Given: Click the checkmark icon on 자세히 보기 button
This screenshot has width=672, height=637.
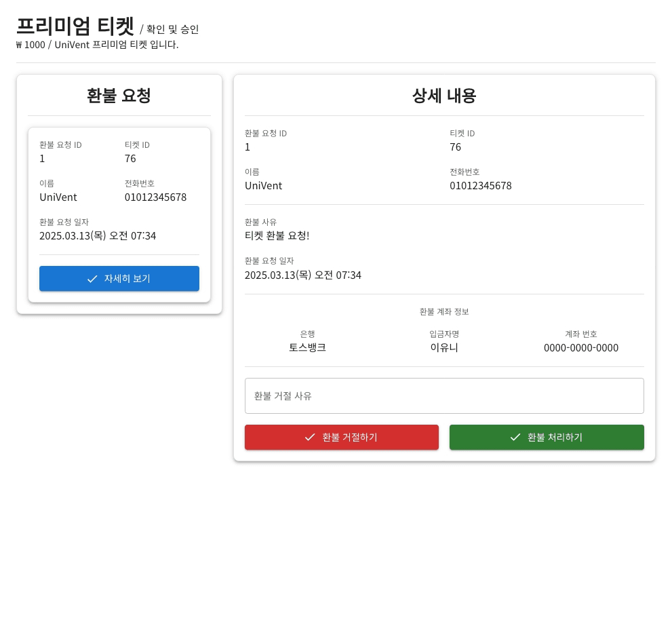Looking at the screenshot, I should point(93,279).
